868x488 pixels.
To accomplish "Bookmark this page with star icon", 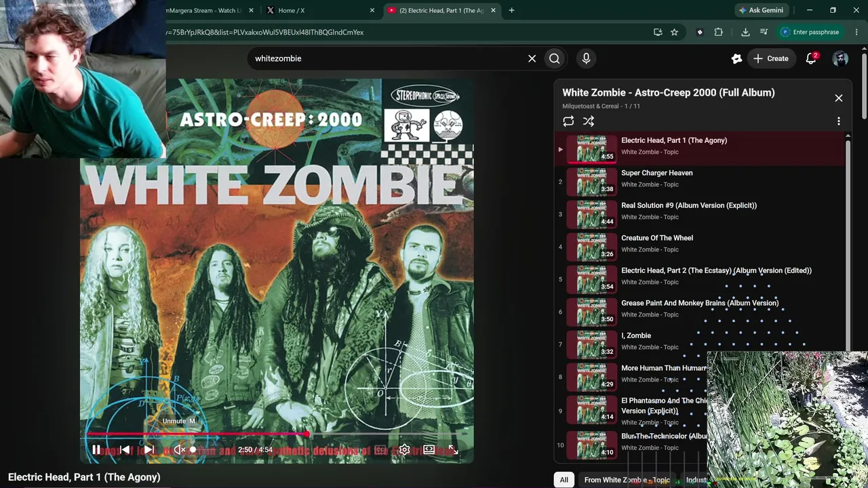I will pyautogui.click(x=674, y=32).
